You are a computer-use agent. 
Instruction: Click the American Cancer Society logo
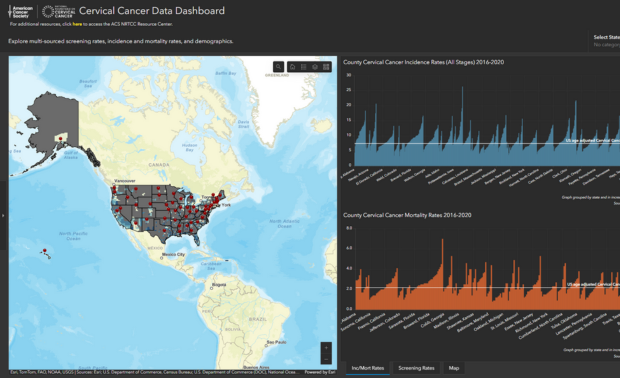click(21, 12)
